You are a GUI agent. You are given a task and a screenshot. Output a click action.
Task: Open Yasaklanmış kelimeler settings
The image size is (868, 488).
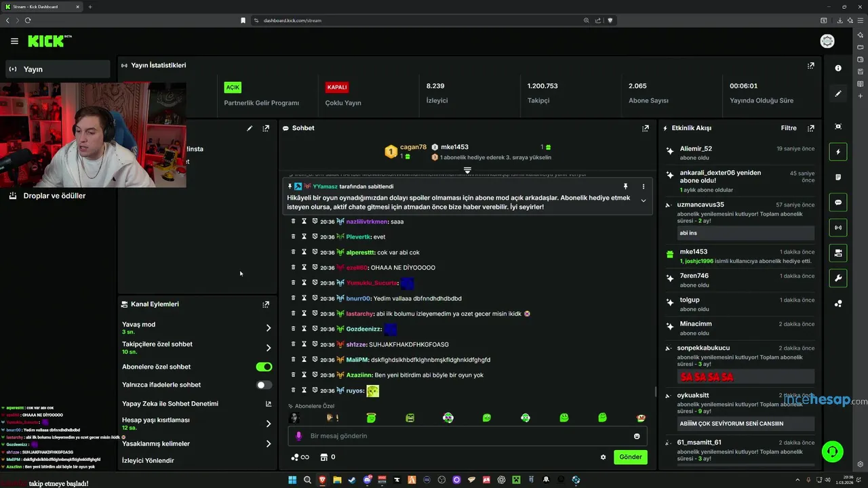click(x=197, y=444)
